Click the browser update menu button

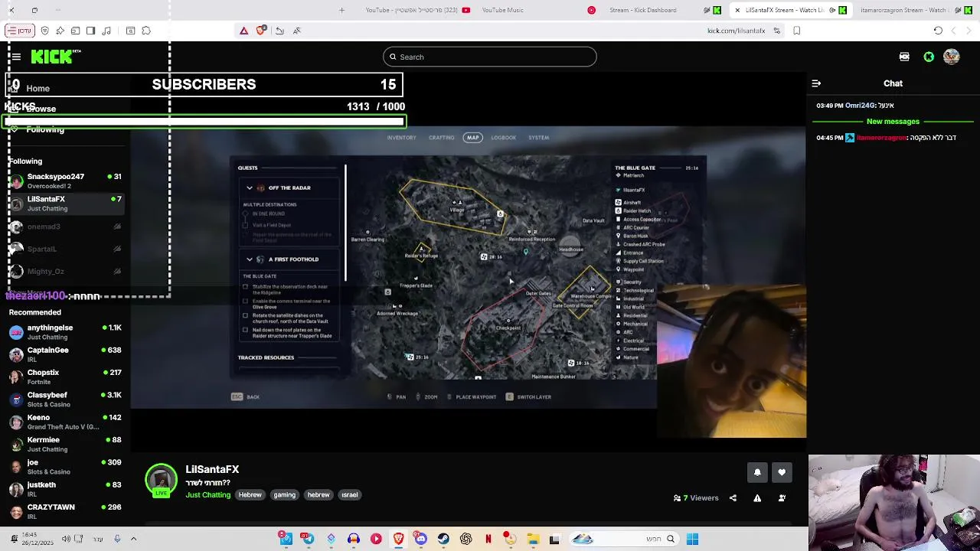pyautogui.click(x=20, y=31)
